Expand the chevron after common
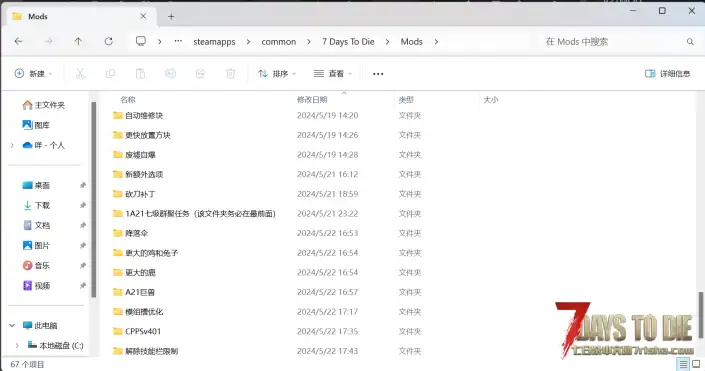Screen dimensions: 705x371 308,41
